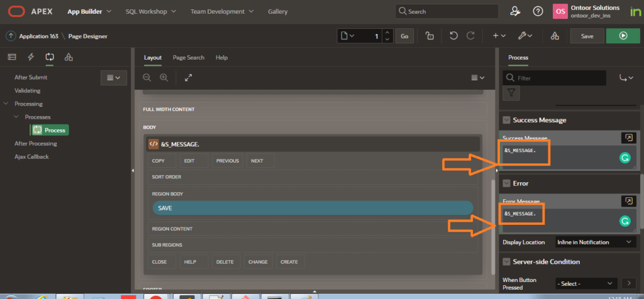The image size is (644, 299).
Task: Open the Shared Components icon in toolbar
Action: tap(554, 36)
